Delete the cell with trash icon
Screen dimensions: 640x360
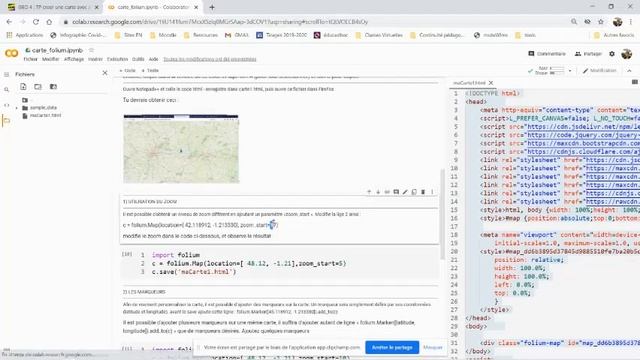coord(423,192)
